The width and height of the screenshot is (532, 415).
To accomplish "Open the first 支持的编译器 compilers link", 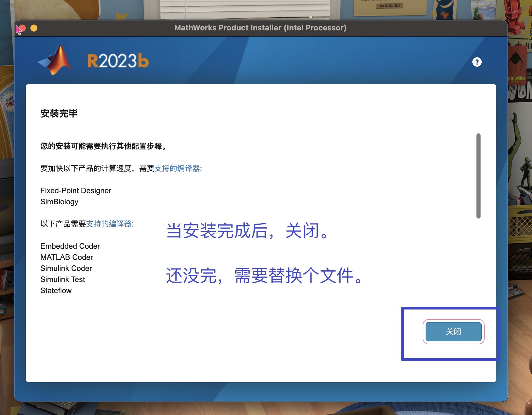I will tap(177, 169).
